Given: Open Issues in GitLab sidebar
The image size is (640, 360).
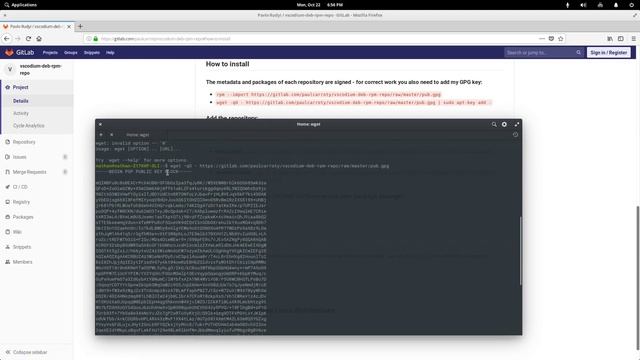Looking at the screenshot, I should (x=20, y=157).
